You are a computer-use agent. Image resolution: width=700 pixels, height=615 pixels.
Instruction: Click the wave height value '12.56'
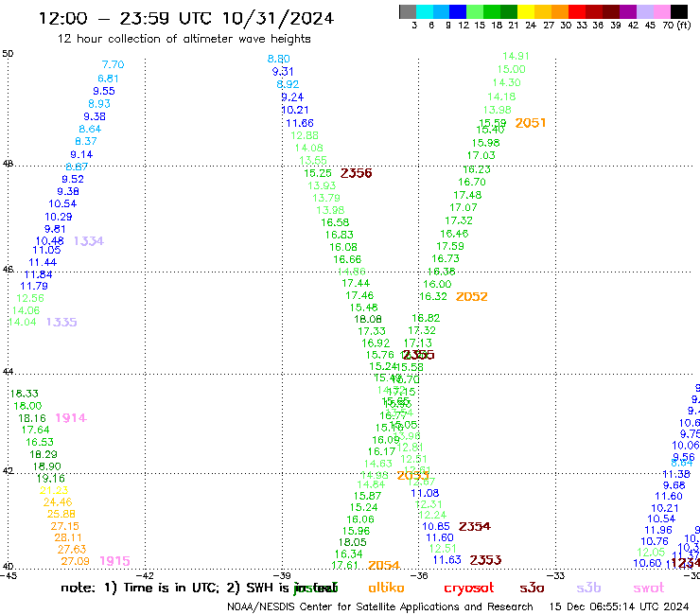pyautogui.click(x=30, y=298)
